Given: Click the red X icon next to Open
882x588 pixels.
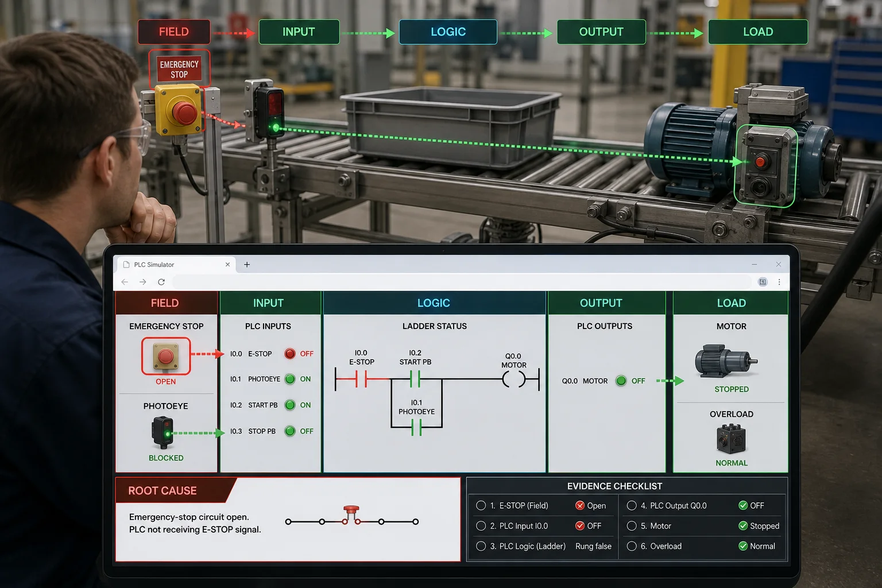Looking at the screenshot, I should tap(580, 506).
